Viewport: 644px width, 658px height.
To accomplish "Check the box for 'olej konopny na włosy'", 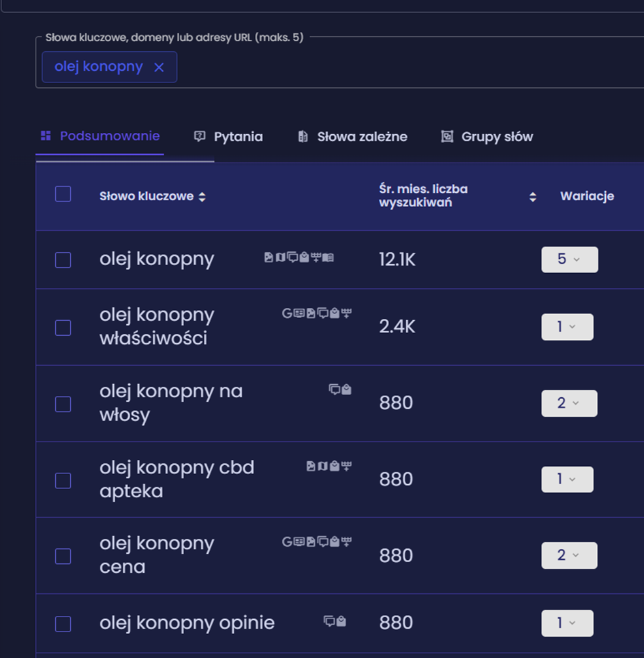I will pyautogui.click(x=63, y=404).
